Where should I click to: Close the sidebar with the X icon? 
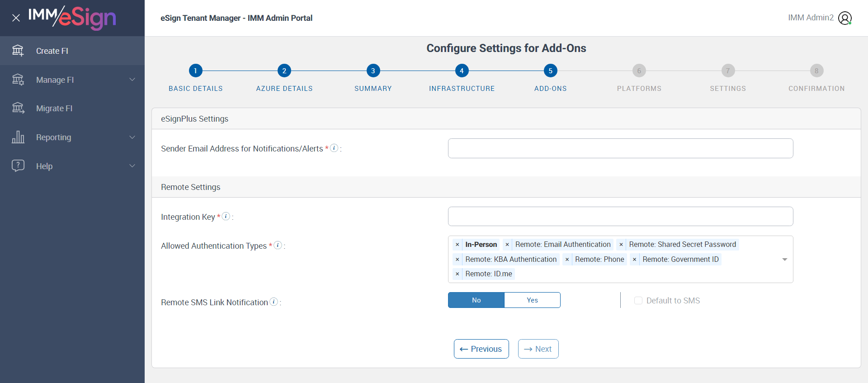point(16,18)
